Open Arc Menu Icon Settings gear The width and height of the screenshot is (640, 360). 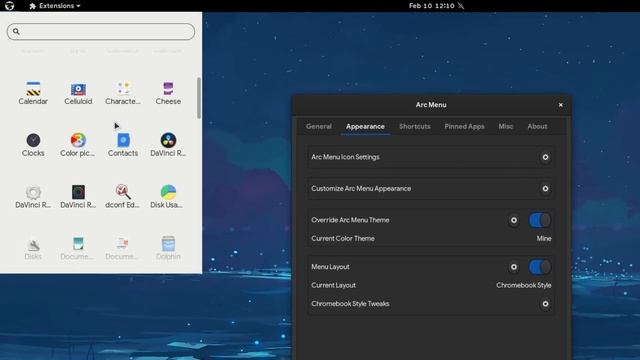point(545,157)
